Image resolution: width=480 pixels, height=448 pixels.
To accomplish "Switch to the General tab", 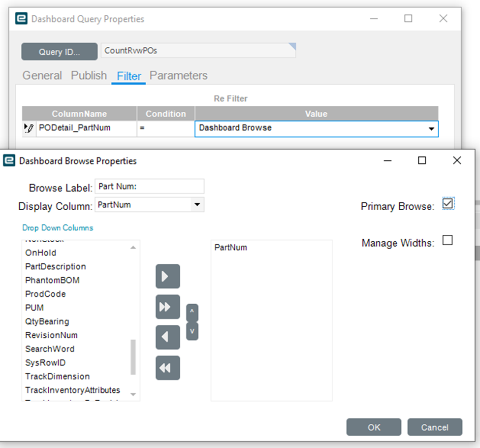I will pyautogui.click(x=42, y=75).
